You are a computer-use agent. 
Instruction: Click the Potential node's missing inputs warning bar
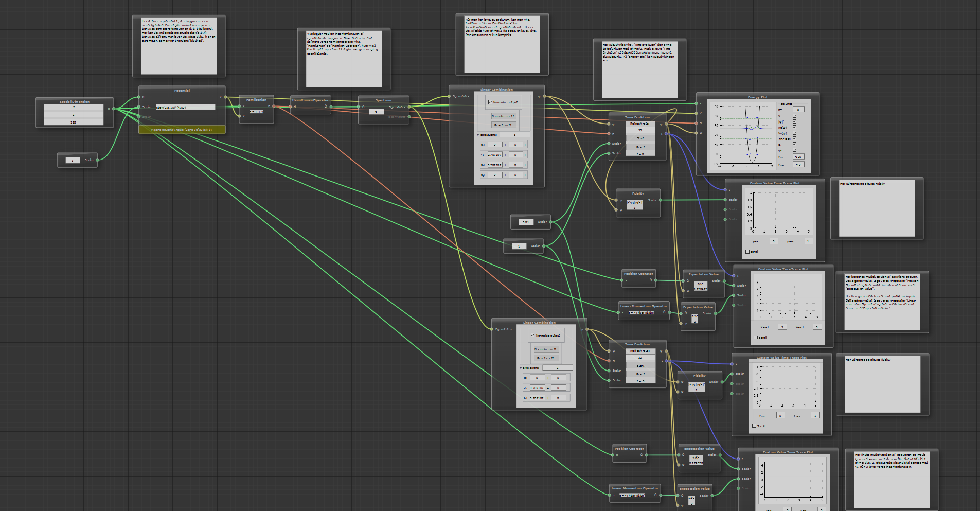[x=182, y=130]
